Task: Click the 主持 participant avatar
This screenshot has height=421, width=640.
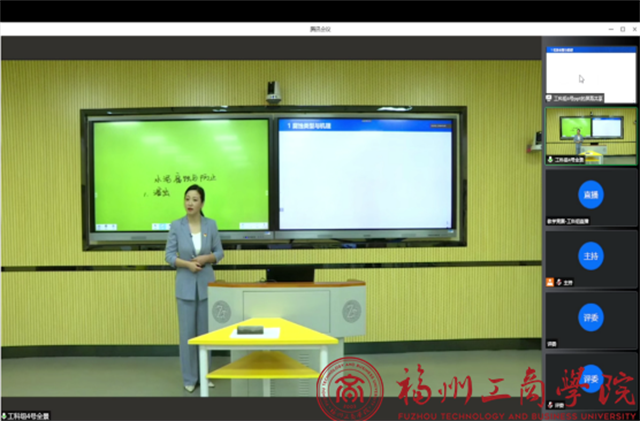Action: pos(590,255)
